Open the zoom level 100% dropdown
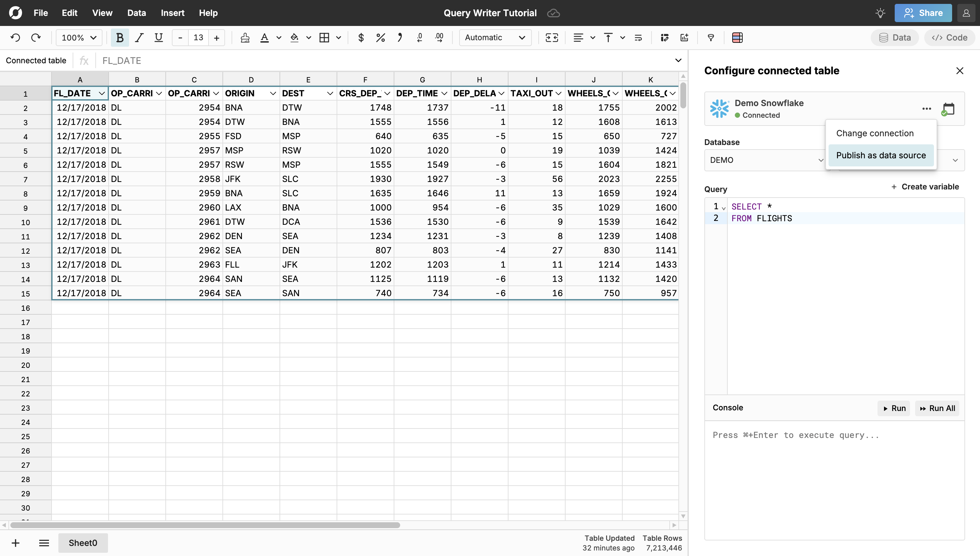980x556 pixels. (79, 37)
